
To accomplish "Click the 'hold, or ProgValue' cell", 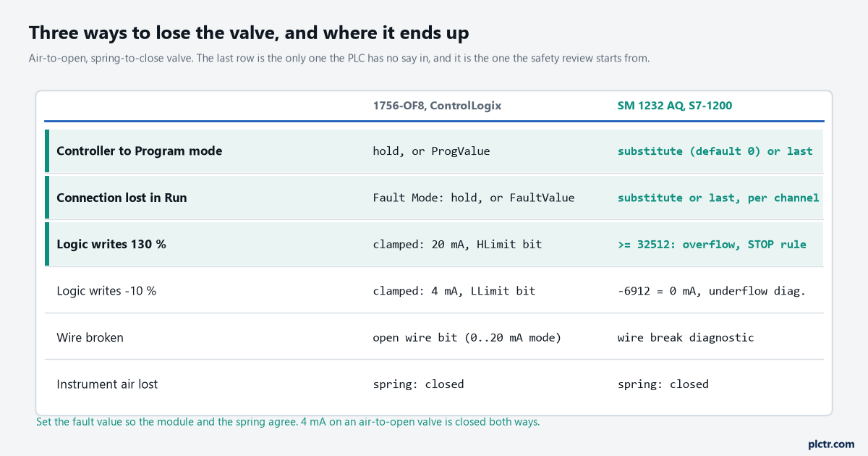I will (x=431, y=151).
